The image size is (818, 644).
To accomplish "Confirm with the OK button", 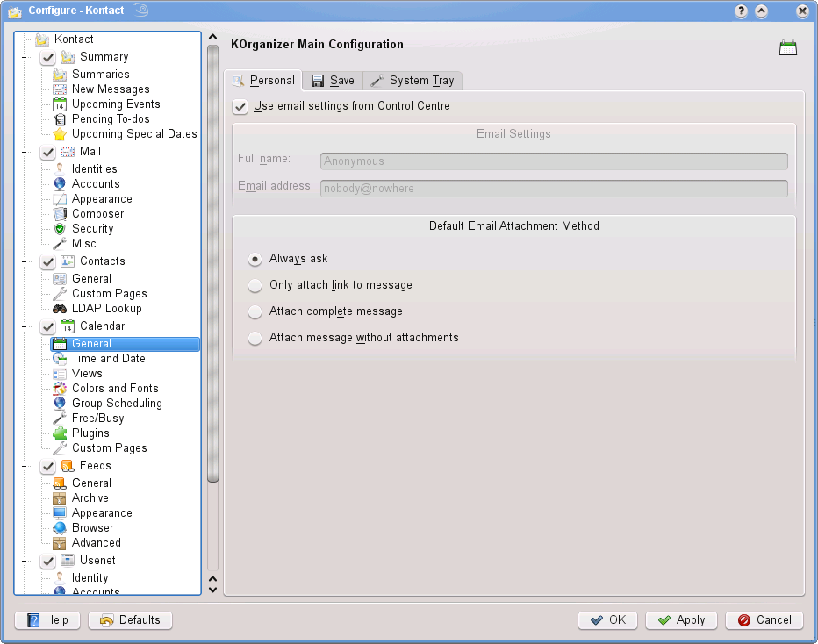I will (607, 620).
